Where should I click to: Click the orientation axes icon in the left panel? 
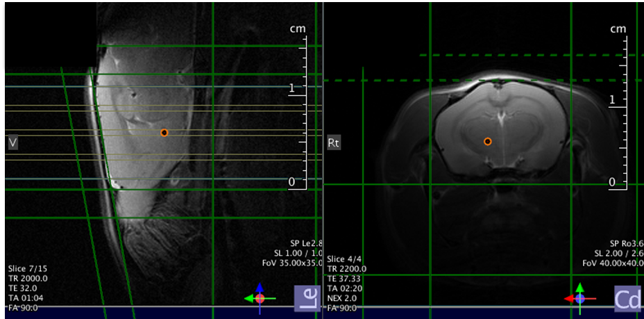(x=259, y=296)
